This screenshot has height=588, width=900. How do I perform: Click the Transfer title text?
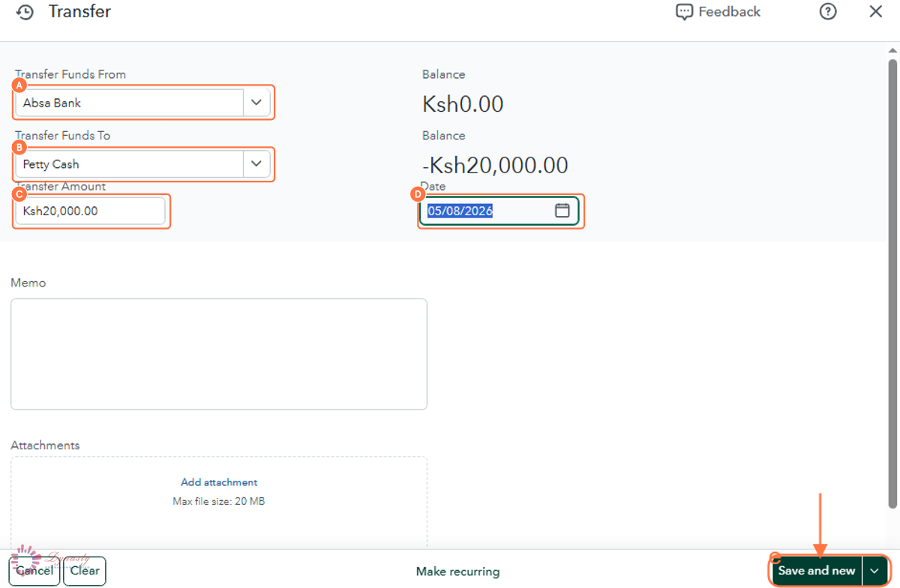click(x=79, y=12)
